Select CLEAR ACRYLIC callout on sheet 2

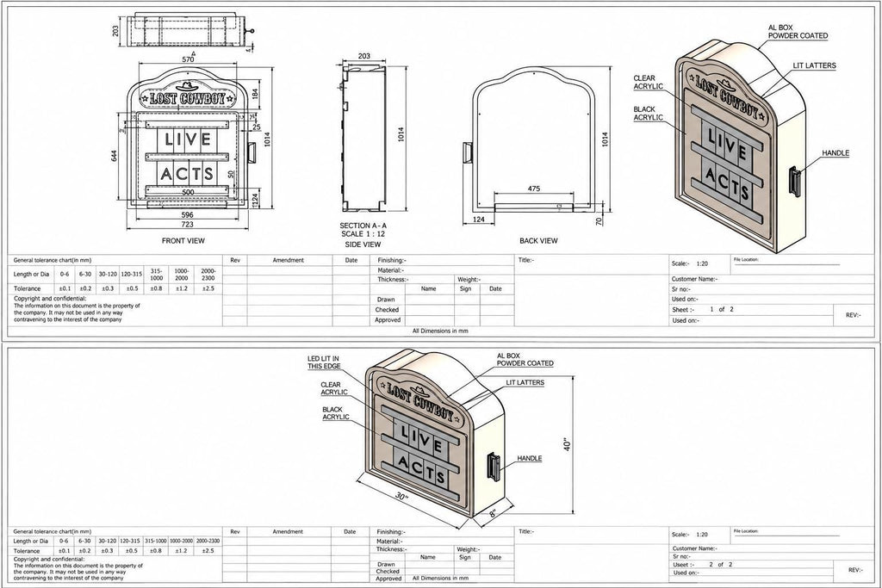coord(334,388)
